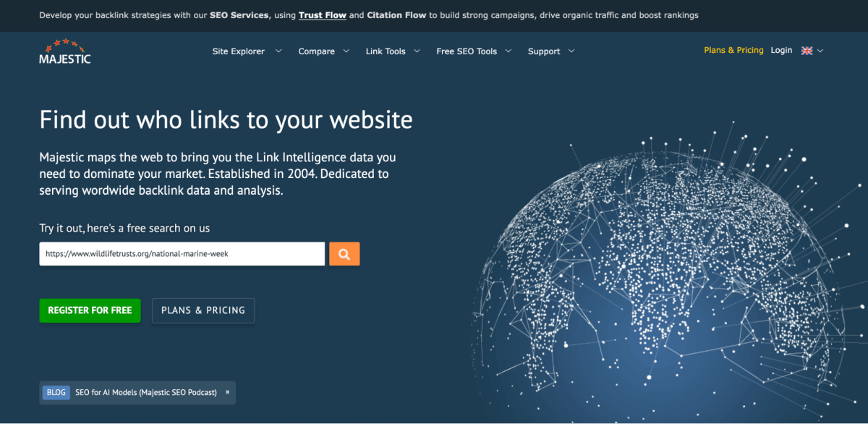Click the BLOG badge label
The image size is (868, 424).
point(56,392)
